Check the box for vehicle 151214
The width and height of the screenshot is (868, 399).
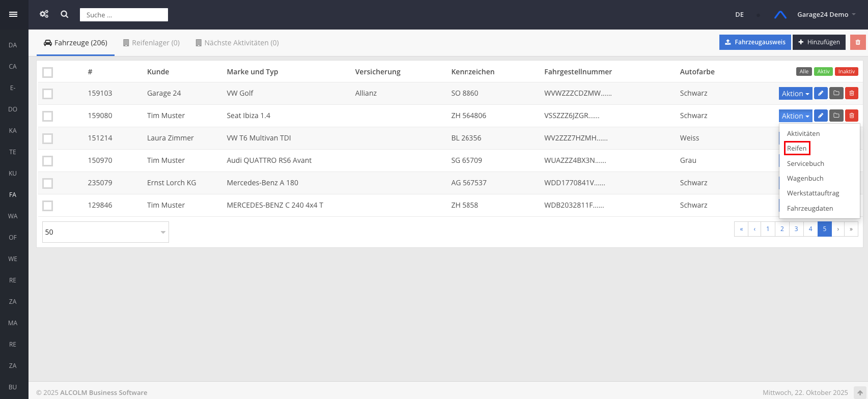(48, 138)
